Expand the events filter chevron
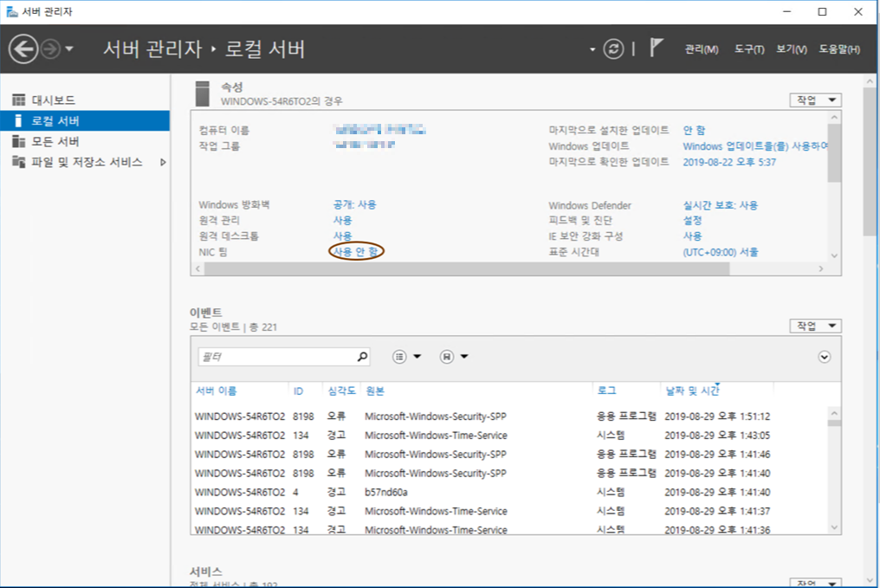Screen dimensions: 880x588 (824, 358)
